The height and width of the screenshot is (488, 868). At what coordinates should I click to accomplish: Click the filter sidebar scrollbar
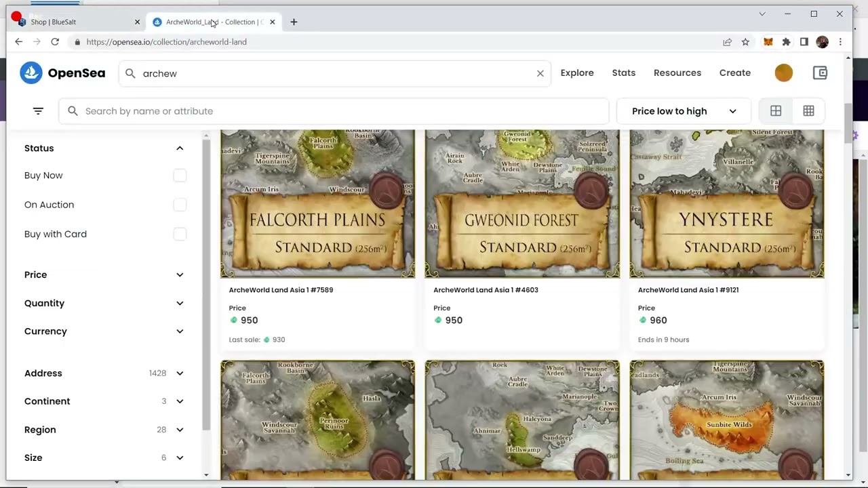click(206, 285)
